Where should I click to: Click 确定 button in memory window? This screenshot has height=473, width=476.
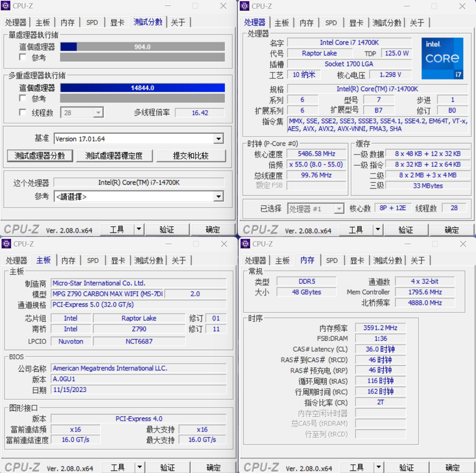[452, 468]
